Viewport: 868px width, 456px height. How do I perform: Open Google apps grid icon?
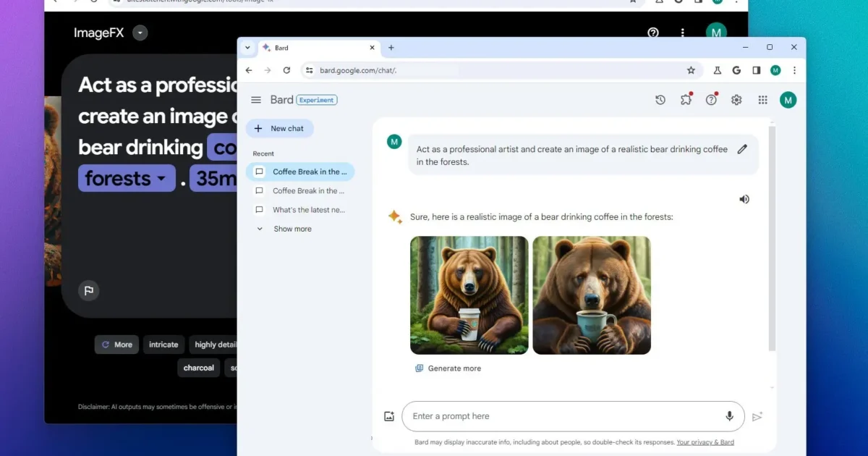pyautogui.click(x=762, y=100)
